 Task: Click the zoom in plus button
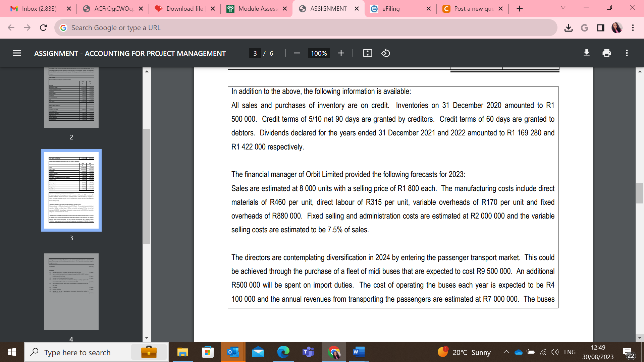pos(341,53)
